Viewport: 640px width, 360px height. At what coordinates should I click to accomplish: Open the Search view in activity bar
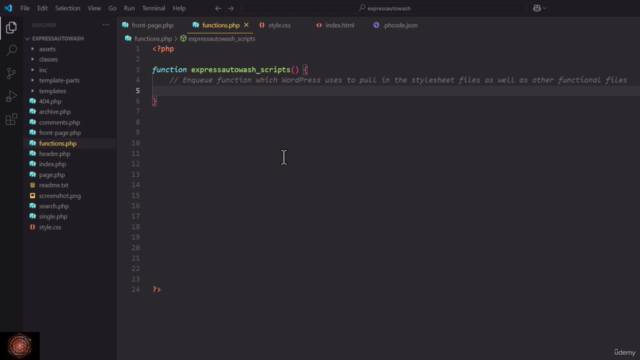coord(11,50)
